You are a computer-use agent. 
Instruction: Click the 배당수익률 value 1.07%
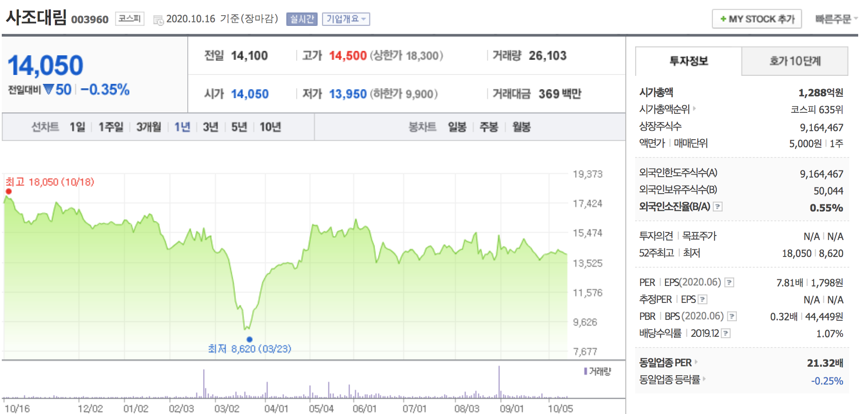click(830, 334)
